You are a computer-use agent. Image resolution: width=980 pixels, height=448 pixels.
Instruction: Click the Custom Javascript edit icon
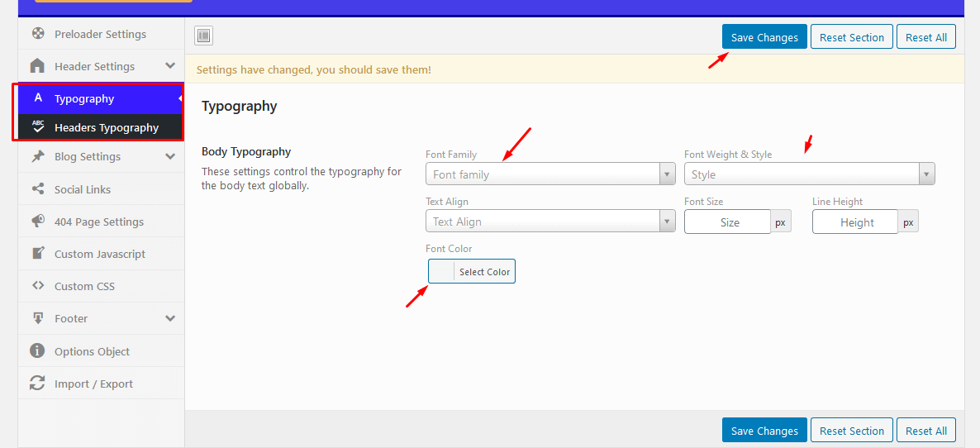[37, 254]
